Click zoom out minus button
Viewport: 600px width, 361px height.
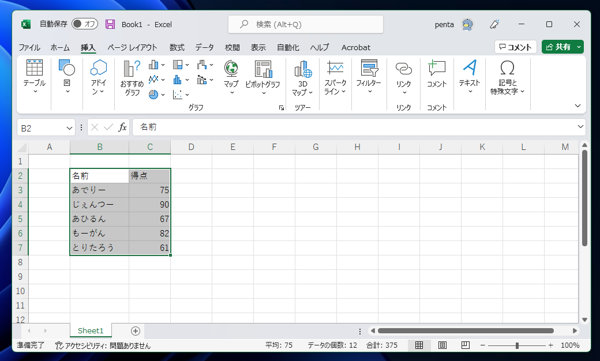click(x=483, y=345)
